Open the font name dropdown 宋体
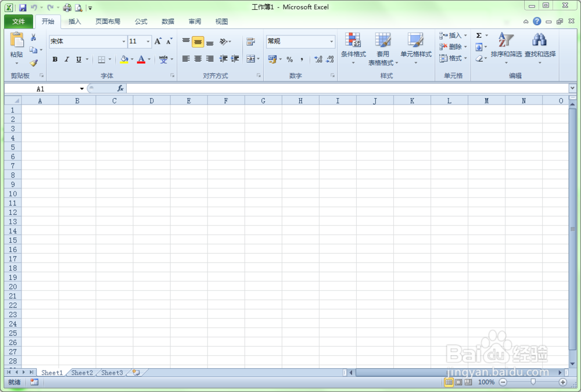 tap(124, 41)
